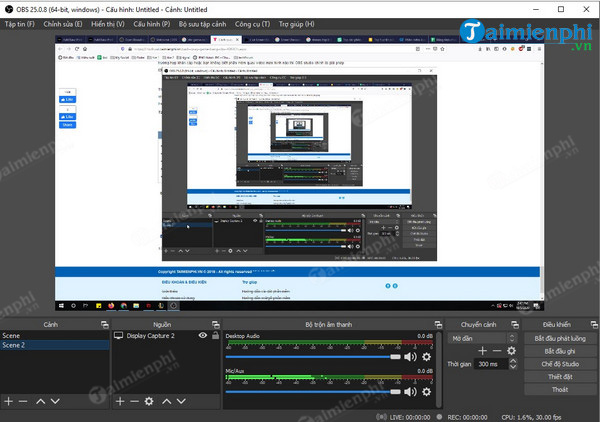The height and width of the screenshot is (422, 600).
Task: Click the audio mixer vertical scrollbar
Action: [439, 369]
